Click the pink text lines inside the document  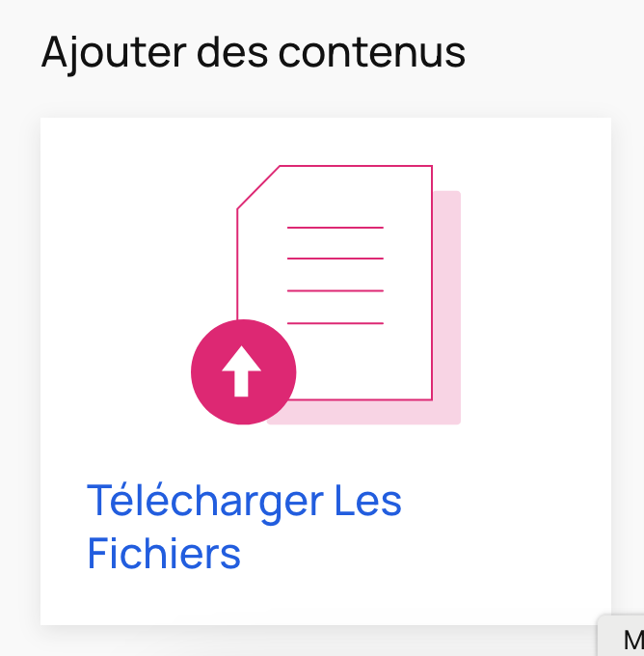click(335, 275)
